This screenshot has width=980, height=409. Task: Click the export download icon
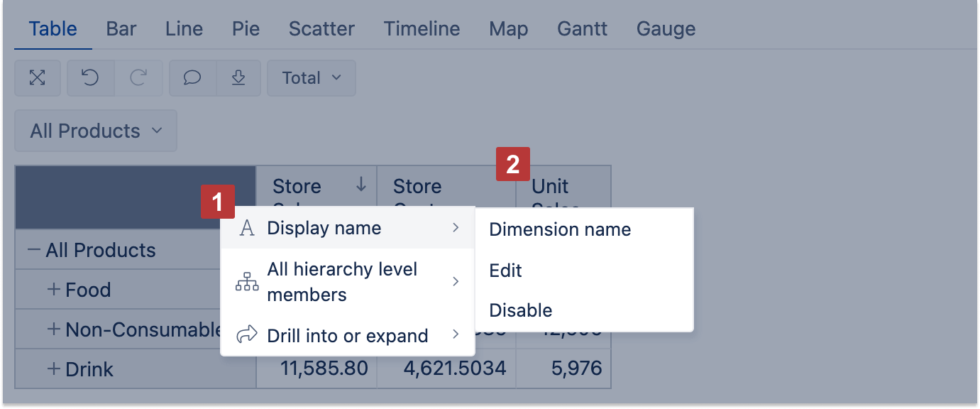[x=238, y=78]
